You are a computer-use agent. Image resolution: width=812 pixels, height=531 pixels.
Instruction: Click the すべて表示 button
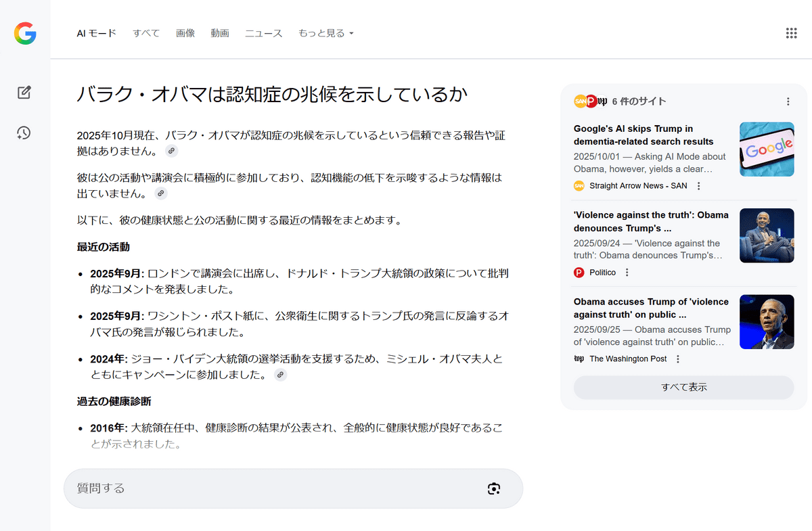click(683, 388)
